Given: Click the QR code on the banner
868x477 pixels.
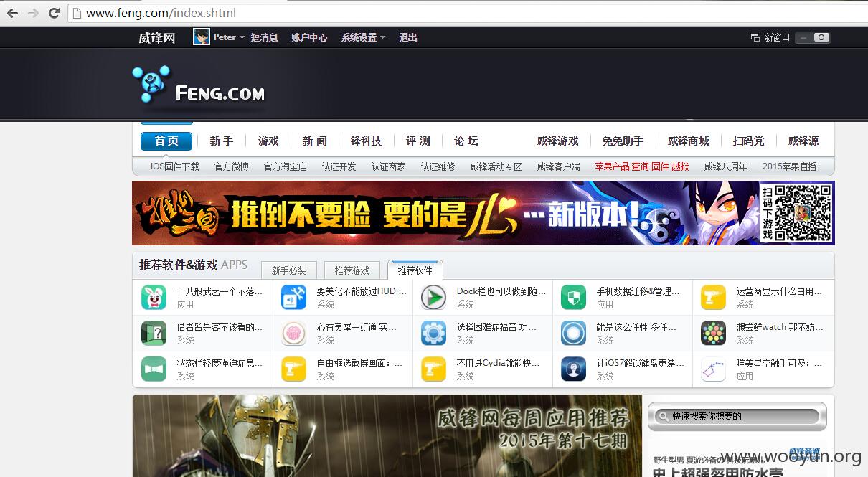Looking at the screenshot, I should (803, 213).
